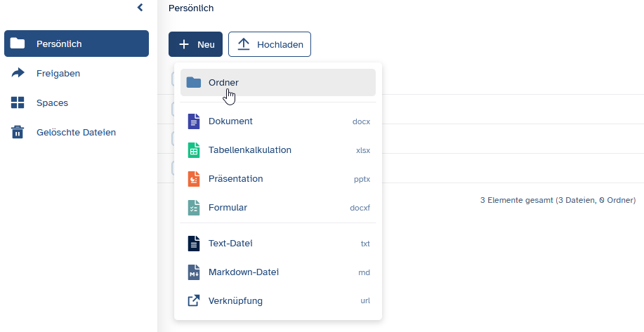Screen dimensions: 644x332
Task: Click the Text-Datei file icon
Action: (x=194, y=244)
